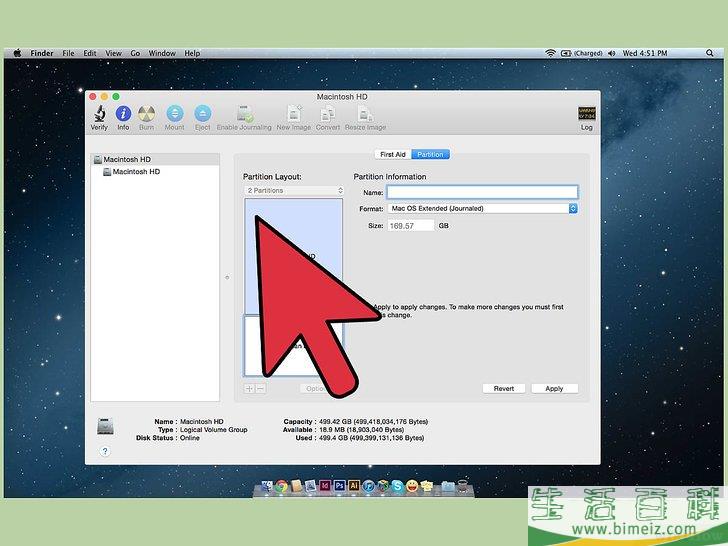Click the Apply button

[x=554, y=389]
